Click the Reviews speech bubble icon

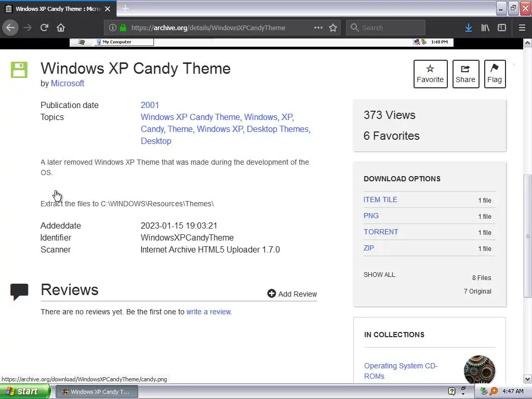19,292
